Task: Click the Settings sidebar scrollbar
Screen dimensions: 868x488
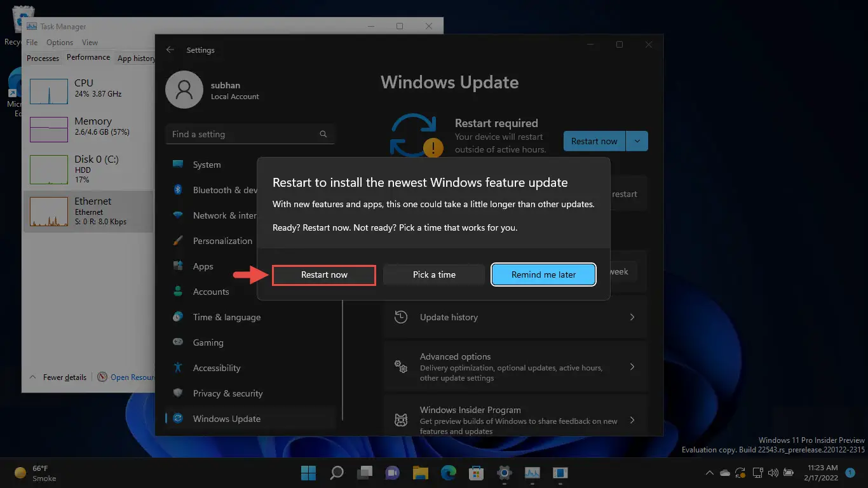Action: pos(342,359)
